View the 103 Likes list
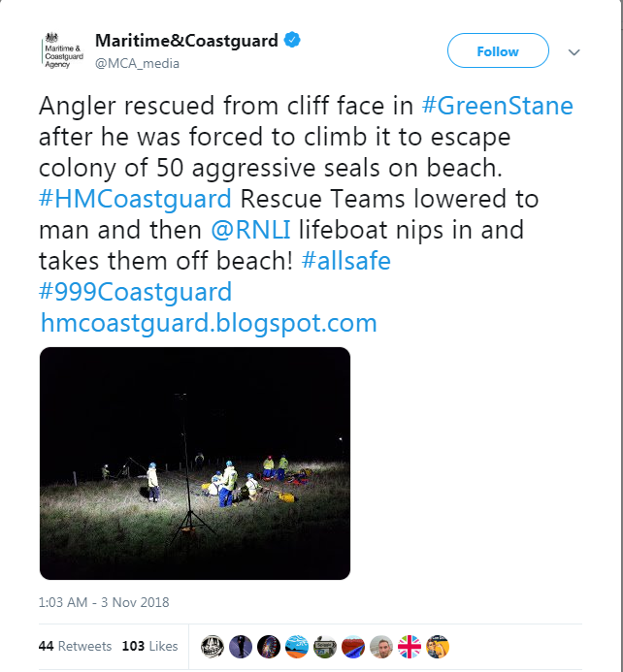 pos(149,646)
